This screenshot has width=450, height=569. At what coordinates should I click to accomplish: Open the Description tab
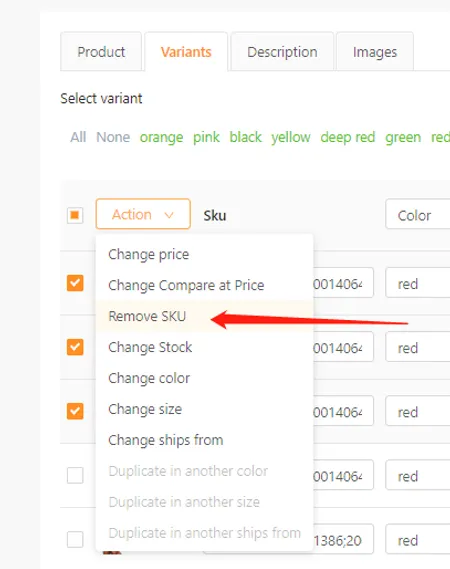click(x=282, y=52)
